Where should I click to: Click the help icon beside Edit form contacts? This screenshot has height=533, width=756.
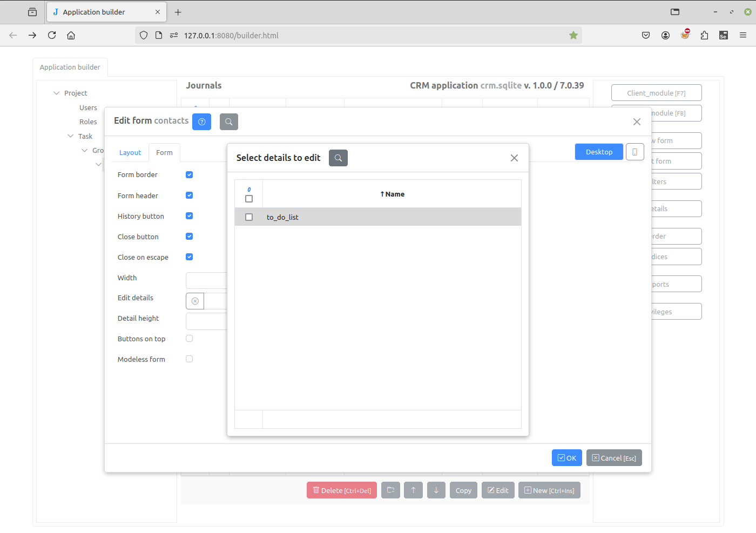click(x=201, y=122)
